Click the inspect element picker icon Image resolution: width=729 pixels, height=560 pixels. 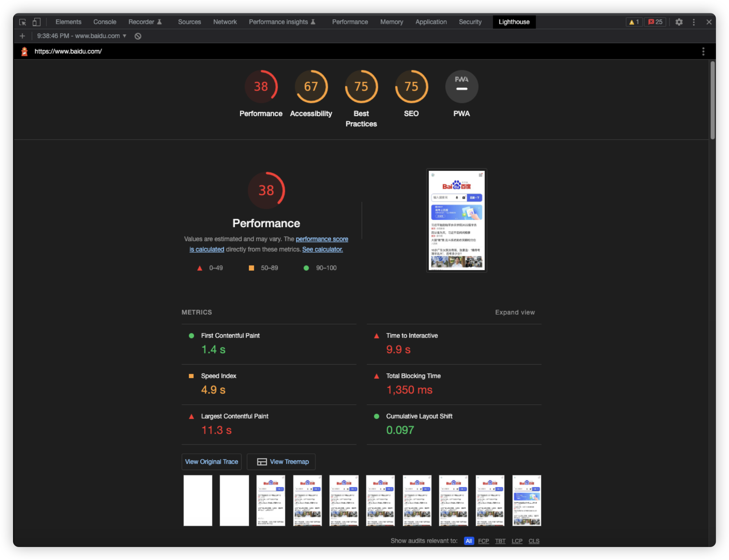pos(22,22)
